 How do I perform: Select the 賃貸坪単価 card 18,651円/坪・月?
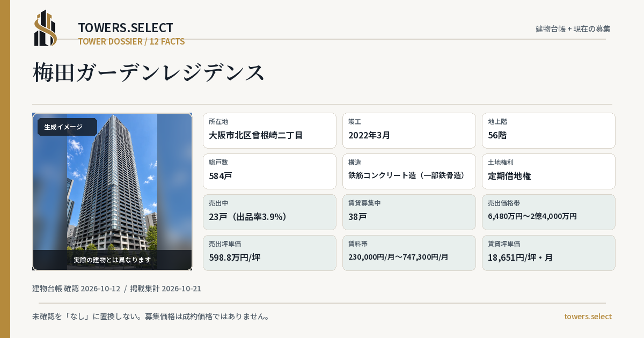[x=548, y=253]
